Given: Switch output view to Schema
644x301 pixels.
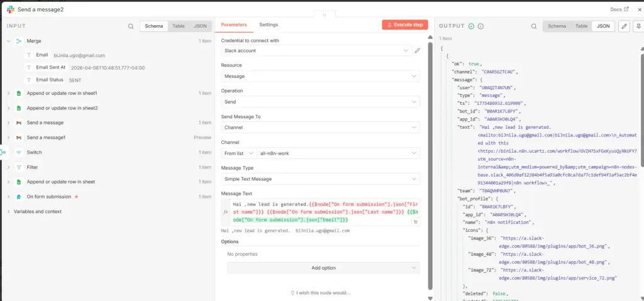Looking at the screenshot, I should (557, 26).
